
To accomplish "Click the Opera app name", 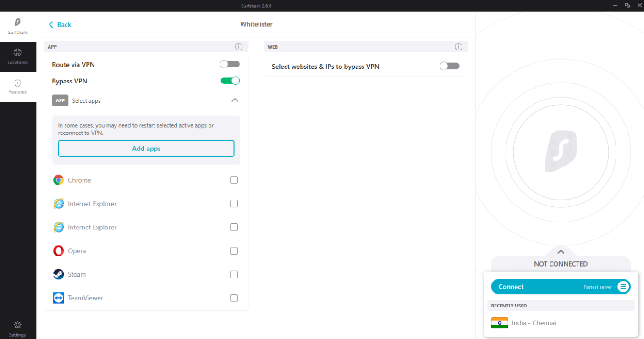I will pyautogui.click(x=77, y=251).
